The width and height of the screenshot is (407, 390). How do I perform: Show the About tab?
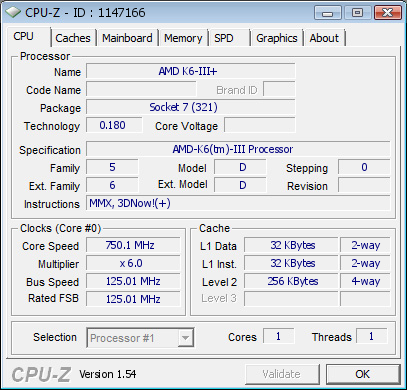coord(324,38)
